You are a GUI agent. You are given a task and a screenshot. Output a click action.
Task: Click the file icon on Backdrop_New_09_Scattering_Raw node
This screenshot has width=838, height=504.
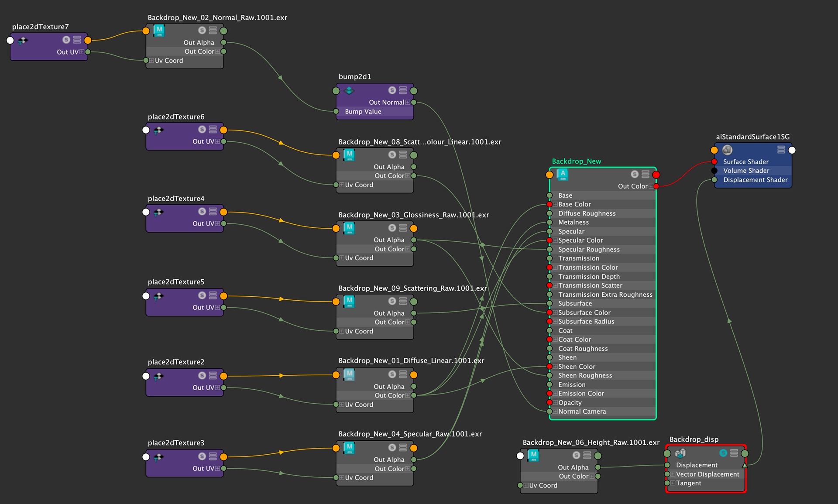(x=349, y=301)
